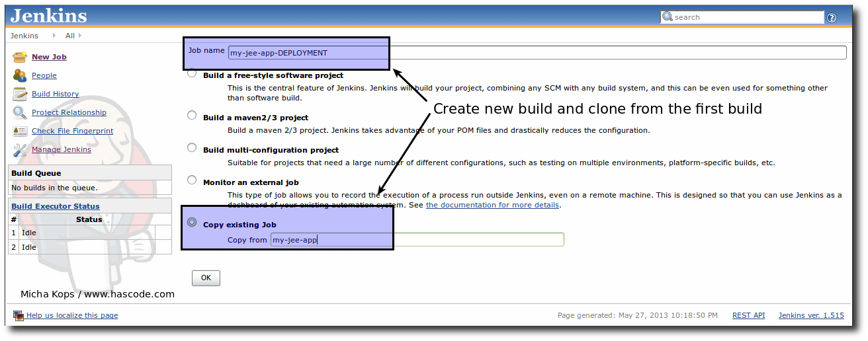Focus the Copy from input field
Viewport: 868px width, 341px height.
coord(417,239)
